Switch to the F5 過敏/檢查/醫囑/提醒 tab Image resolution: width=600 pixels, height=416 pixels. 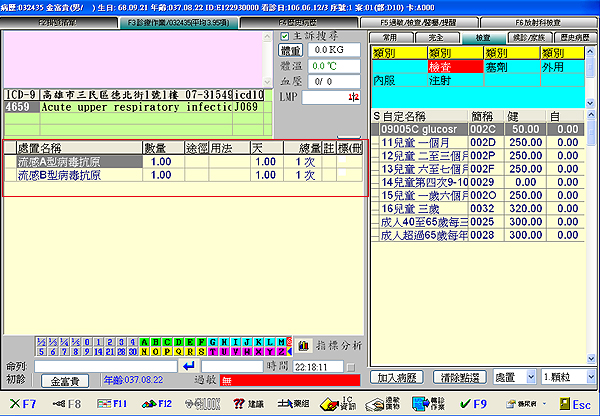coord(419,20)
